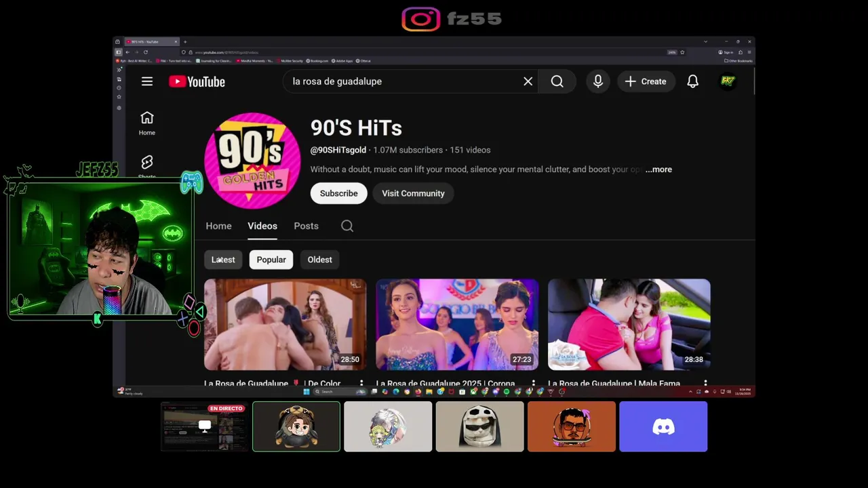Open the Other Bookmarks folder
The width and height of the screenshot is (868, 488).
[738, 61]
